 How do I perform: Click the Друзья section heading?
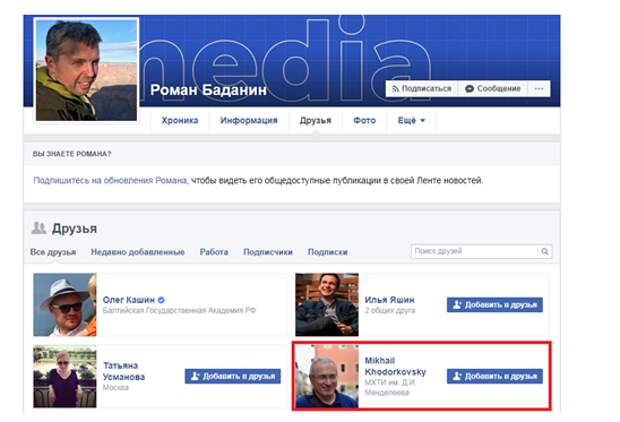[x=74, y=229]
